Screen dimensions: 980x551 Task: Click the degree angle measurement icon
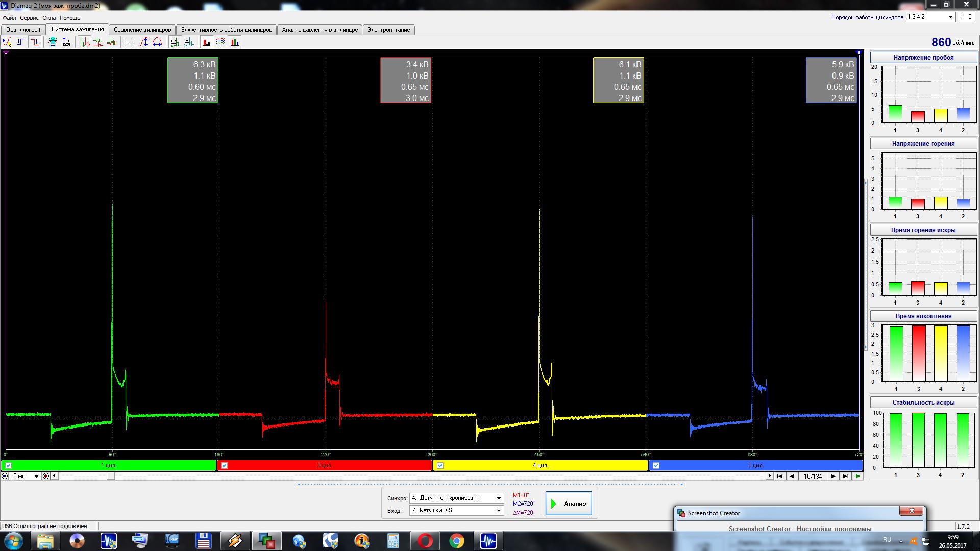tap(189, 42)
